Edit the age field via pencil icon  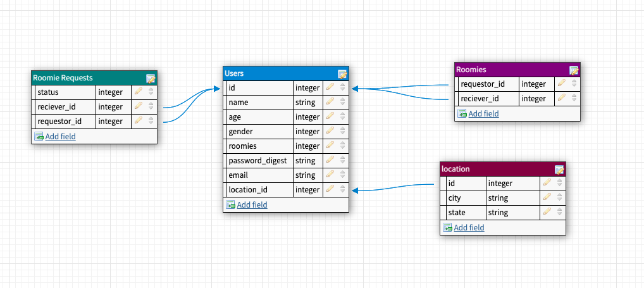(330, 116)
